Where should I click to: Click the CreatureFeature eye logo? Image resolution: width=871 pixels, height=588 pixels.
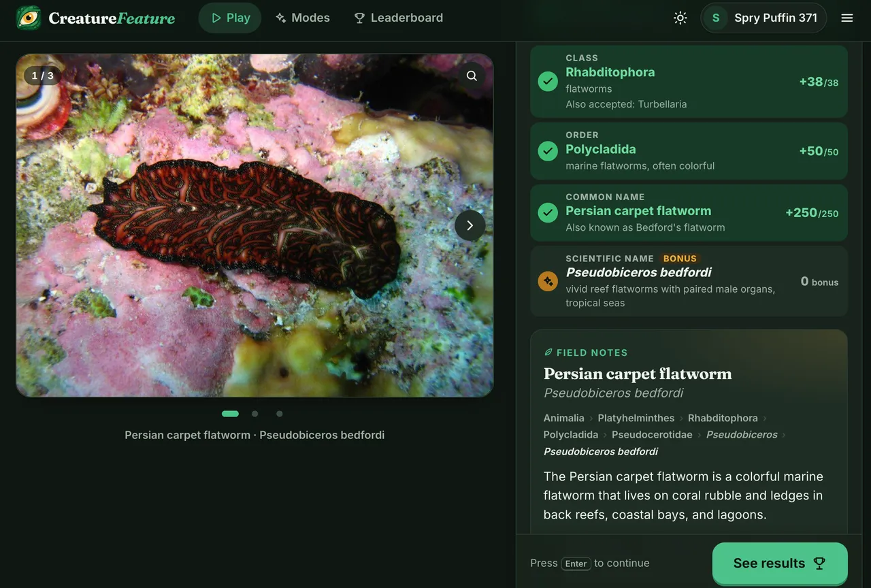pyautogui.click(x=29, y=18)
